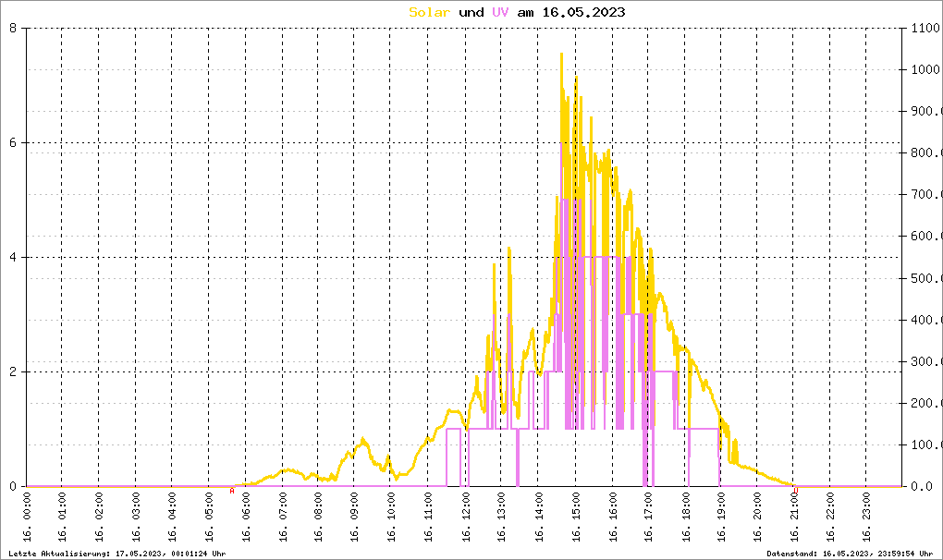Click right axis label 500.0
The width and height of the screenshot is (943, 560).
926,278
